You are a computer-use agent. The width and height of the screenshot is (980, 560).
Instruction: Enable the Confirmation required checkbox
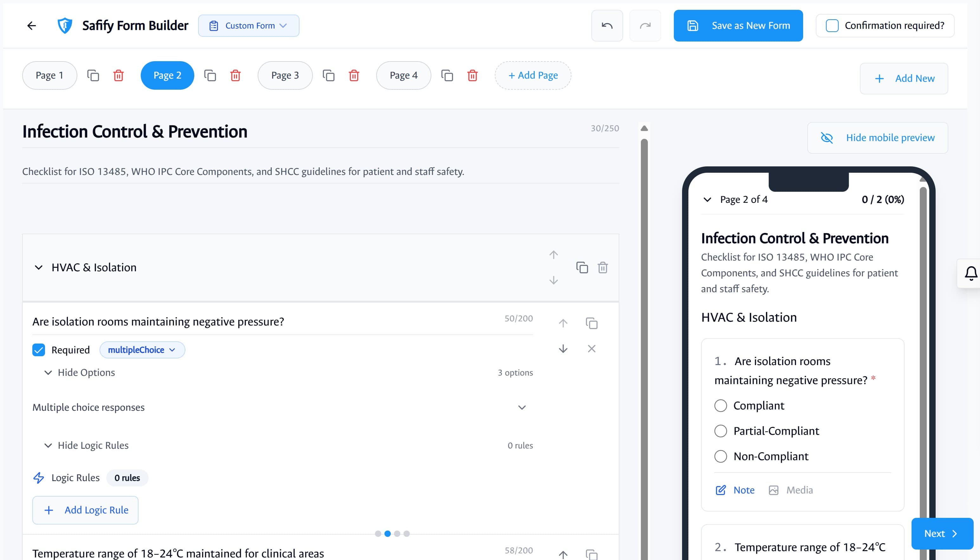(833, 25)
